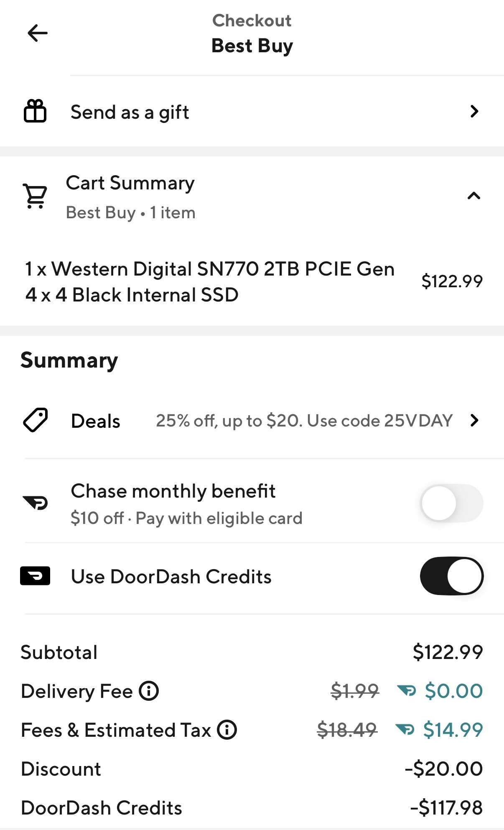Viewport: 504px width, 830px height.
Task: Click the Deals price tag icon
Action: click(x=35, y=420)
